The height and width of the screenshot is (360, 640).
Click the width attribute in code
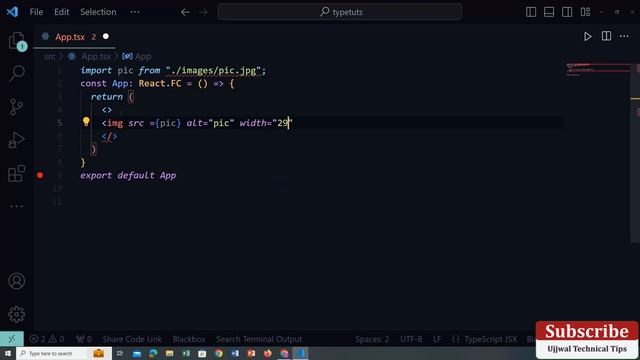(253, 123)
